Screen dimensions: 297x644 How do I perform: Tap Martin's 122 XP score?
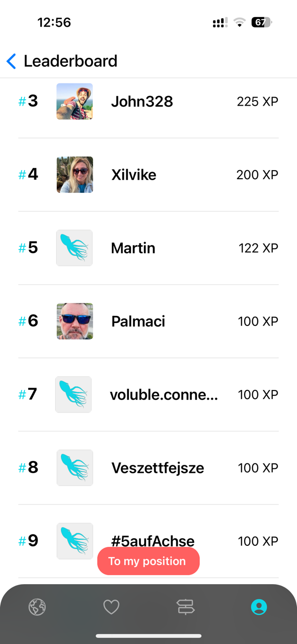[x=258, y=248]
